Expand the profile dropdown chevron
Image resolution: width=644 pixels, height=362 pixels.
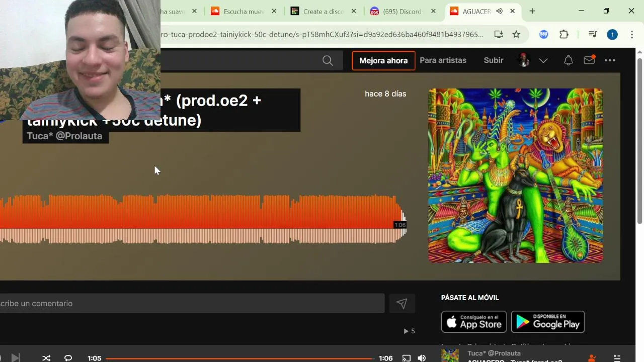point(543,61)
